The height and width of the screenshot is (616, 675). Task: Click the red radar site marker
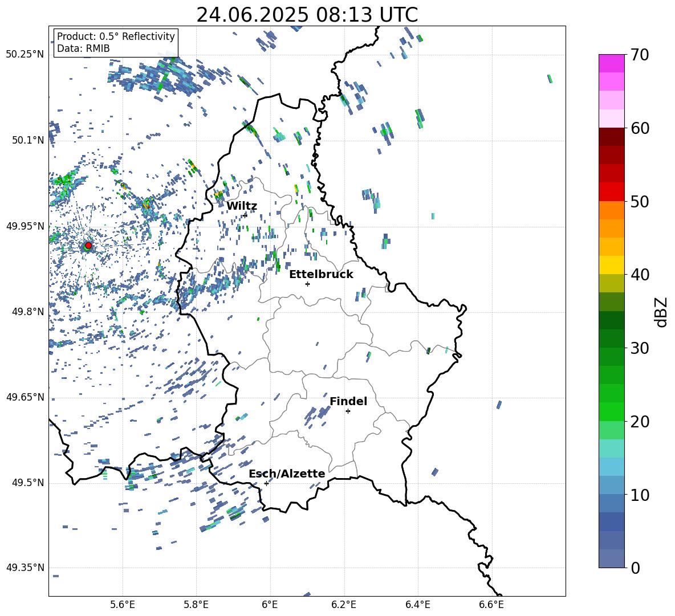[88, 245]
